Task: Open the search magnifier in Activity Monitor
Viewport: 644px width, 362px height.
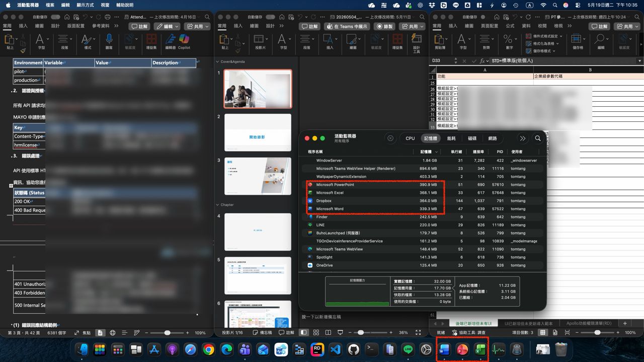Action: [538, 138]
